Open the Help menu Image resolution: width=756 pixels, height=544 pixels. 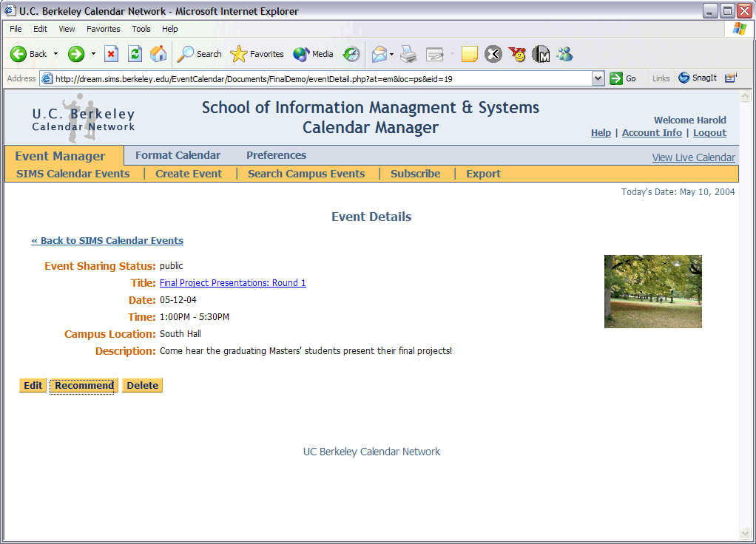(169, 29)
